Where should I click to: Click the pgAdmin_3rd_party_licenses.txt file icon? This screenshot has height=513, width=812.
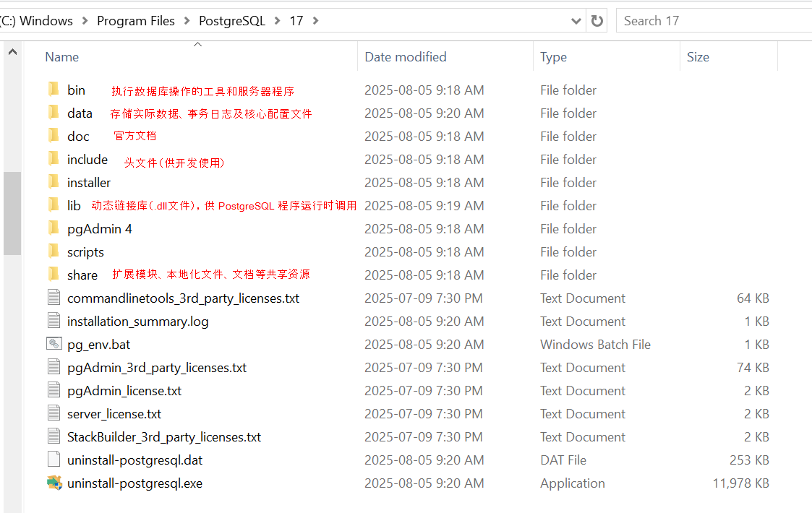[x=54, y=367]
